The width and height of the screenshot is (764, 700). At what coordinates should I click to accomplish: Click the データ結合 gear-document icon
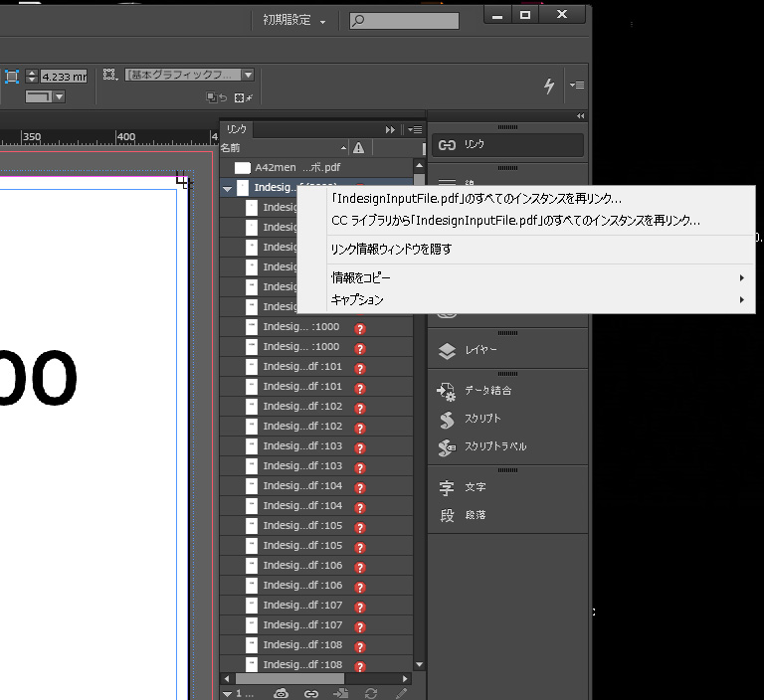click(x=446, y=391)
